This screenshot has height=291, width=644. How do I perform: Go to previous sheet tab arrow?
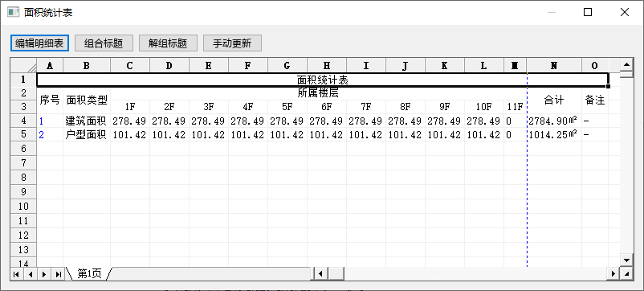click(30, 274)
